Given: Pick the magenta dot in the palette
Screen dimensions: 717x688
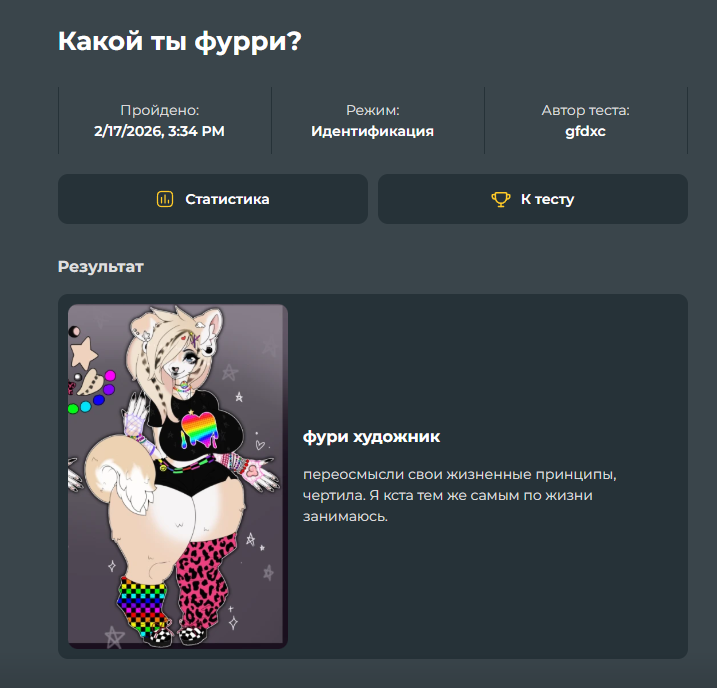Looking at the screenshot, I should [x=110, y=376].
